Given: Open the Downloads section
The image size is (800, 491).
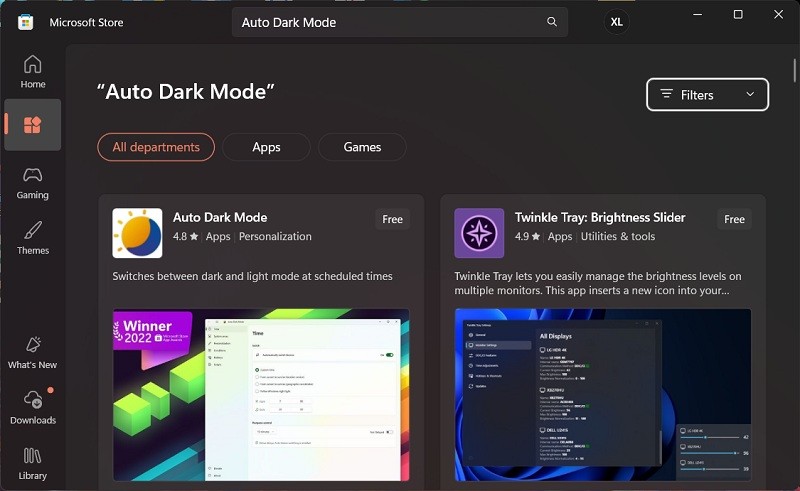Looking at the screenshot, I should [33, 408].
